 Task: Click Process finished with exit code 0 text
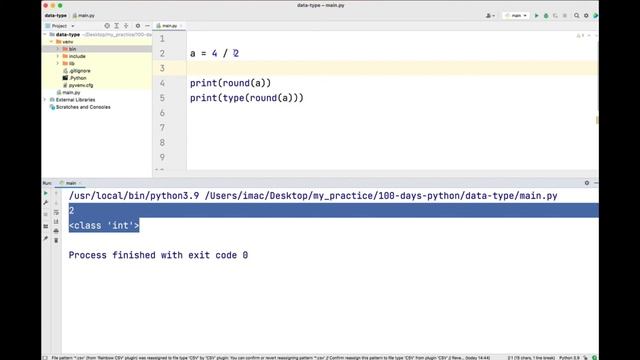tap(158, 255)
